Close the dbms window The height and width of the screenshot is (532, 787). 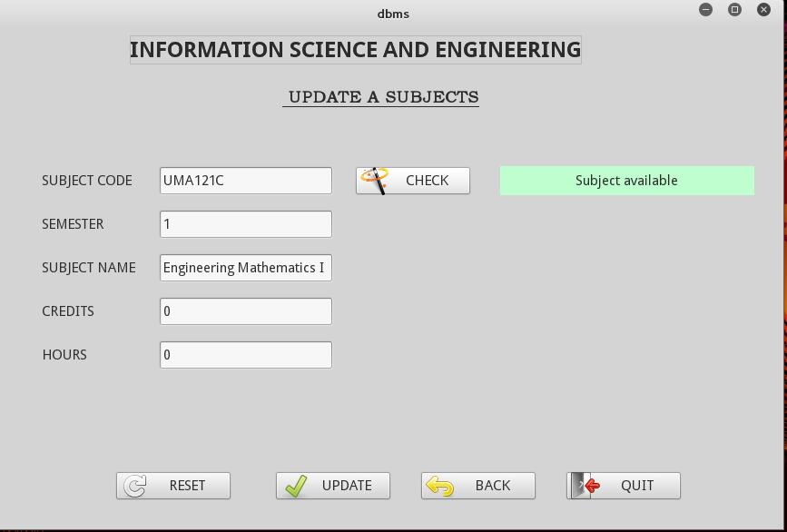pyautogui.click(x=764, y=10)
